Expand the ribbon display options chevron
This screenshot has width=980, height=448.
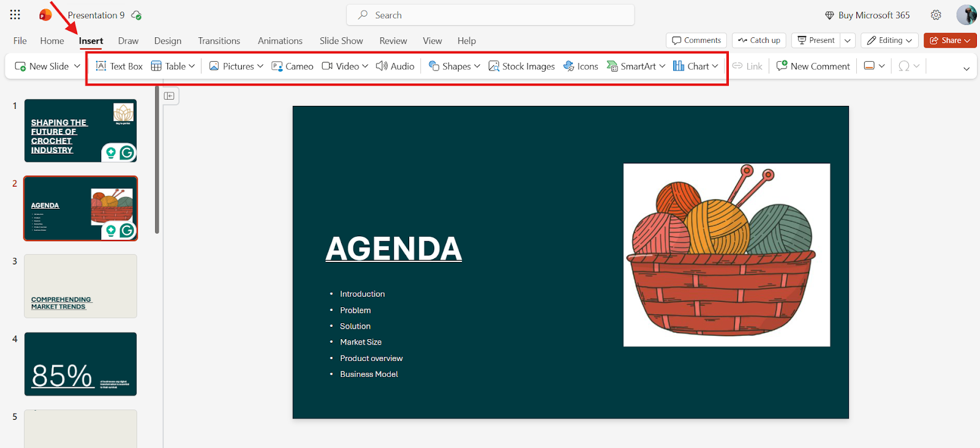[967, 69]
